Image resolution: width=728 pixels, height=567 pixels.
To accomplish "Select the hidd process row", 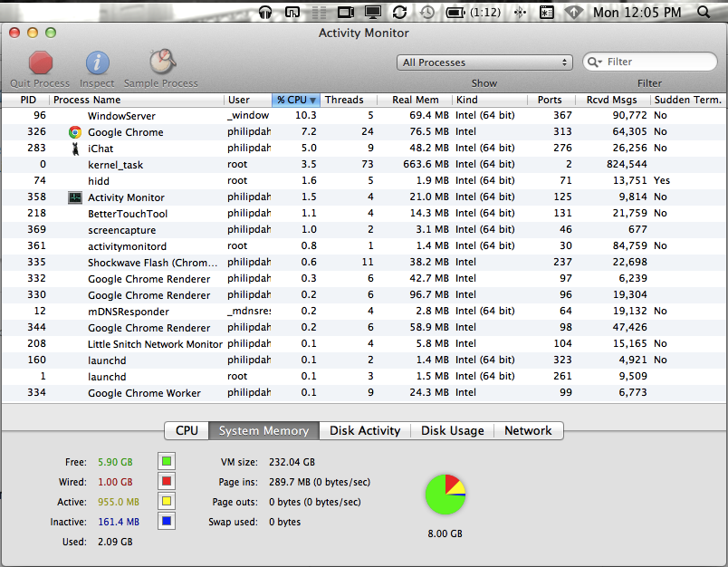I will pyautogui.click(x=363, y=180).
